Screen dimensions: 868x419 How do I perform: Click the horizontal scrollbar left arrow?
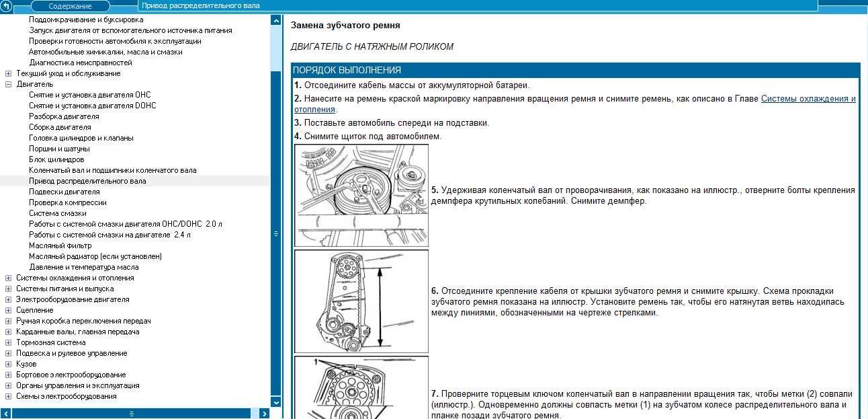pos(5,414)
